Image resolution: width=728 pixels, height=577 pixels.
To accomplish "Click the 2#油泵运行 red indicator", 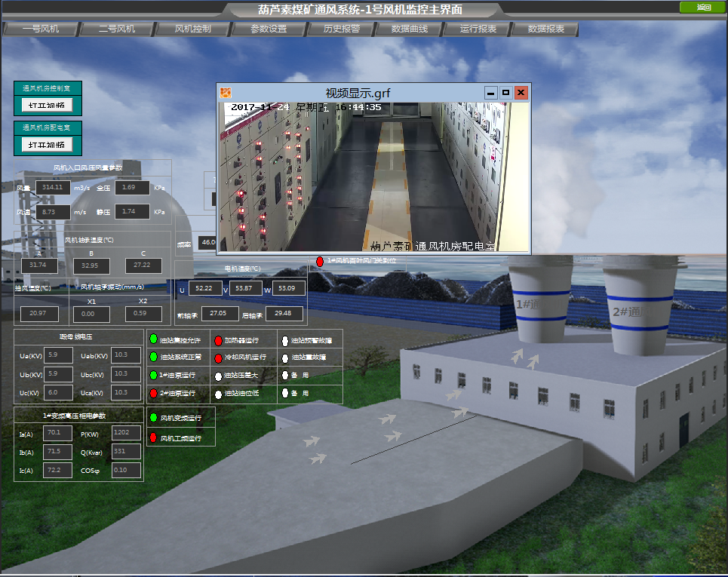I will point(153,394).
